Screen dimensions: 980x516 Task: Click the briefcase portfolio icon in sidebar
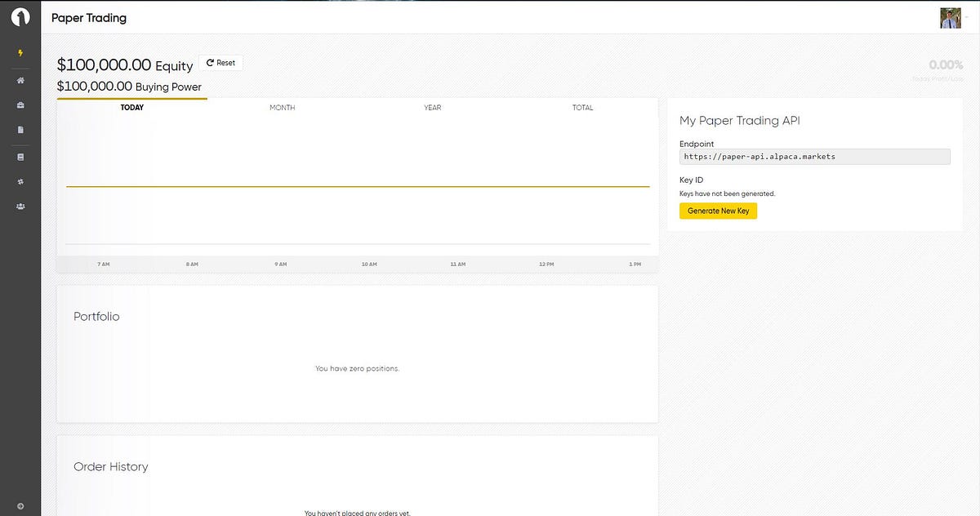pos(20,105)
